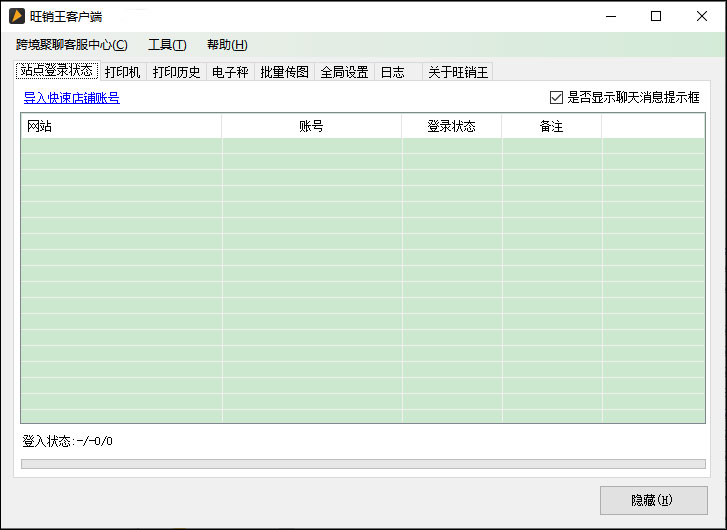Open the 批量传图 tab
727x530 pixels.
[x=284, y=72]
